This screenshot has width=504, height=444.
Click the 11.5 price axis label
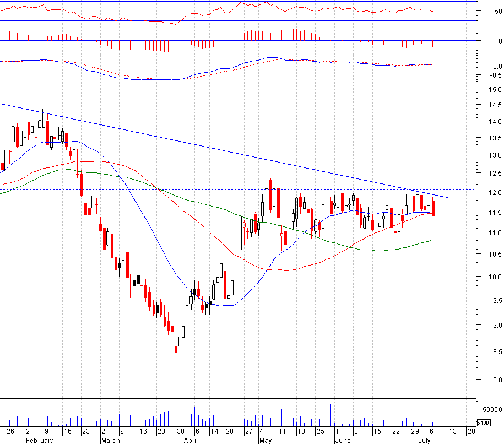[495, 213]
